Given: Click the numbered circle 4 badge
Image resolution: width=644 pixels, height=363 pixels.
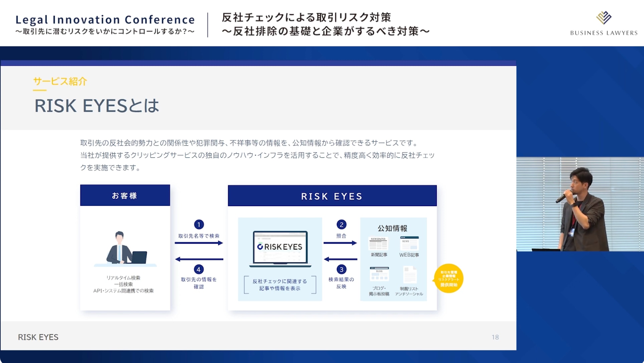Looking at the screenshot, I should pos(199,269).
